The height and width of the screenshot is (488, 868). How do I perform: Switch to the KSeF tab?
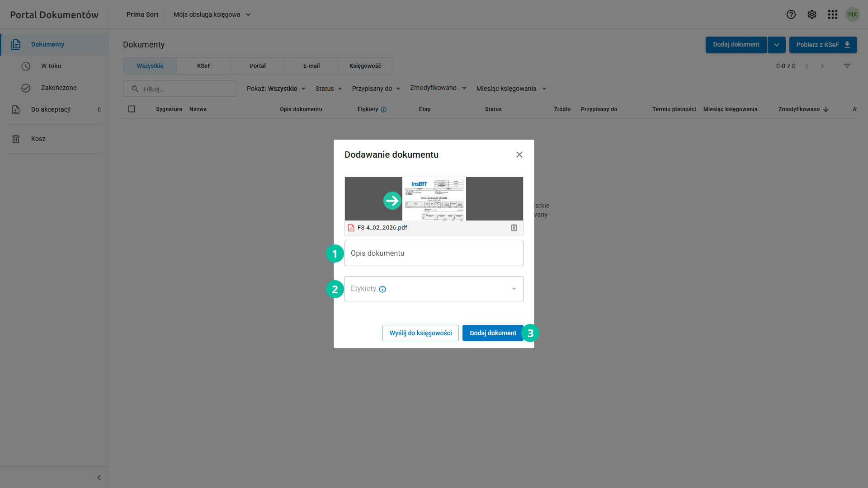click(x=204, y=66)
